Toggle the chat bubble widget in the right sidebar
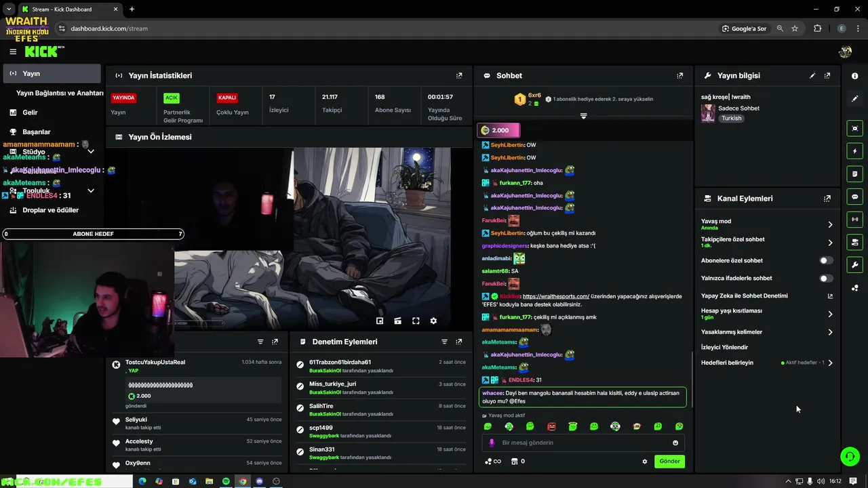Viewport: 868px width, 488px height. pos(854,197)
